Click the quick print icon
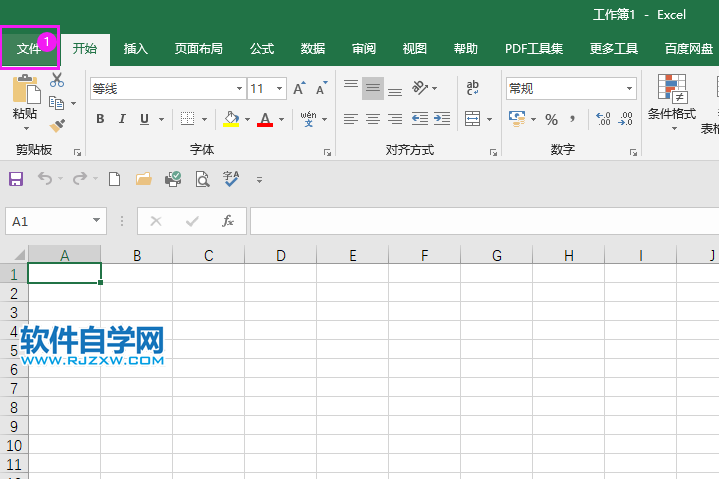 click(x=173, y=179)
